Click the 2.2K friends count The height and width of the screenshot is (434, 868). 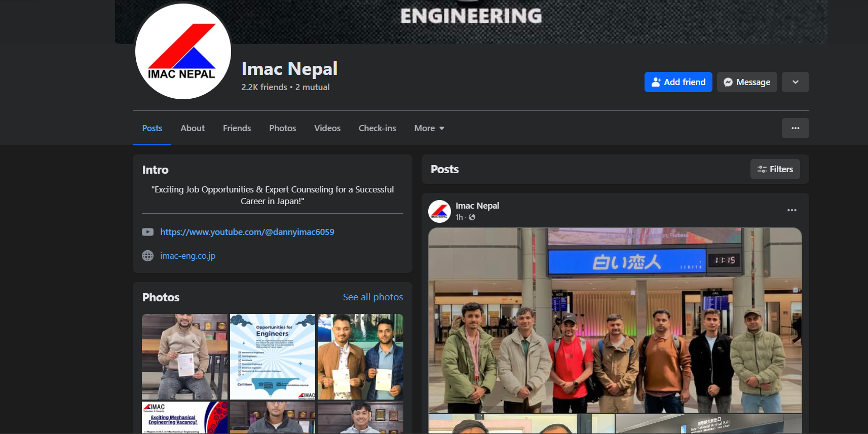coord(264,87)
